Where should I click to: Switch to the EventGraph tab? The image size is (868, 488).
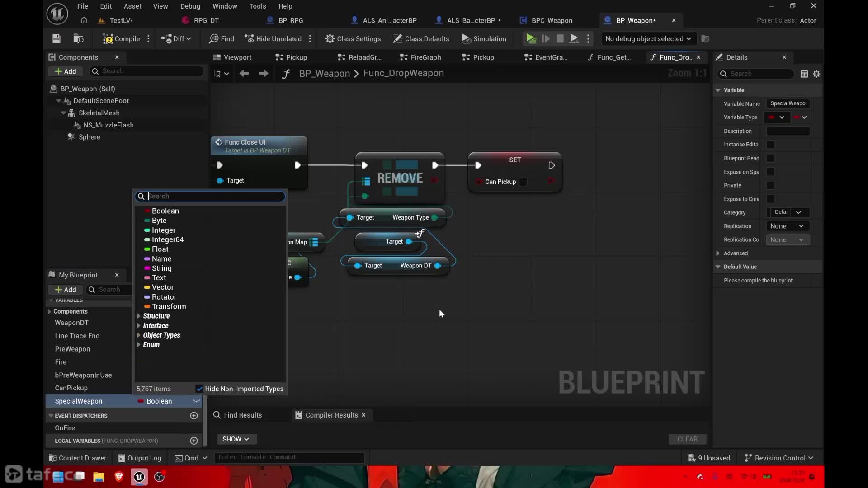coord(545,57)
